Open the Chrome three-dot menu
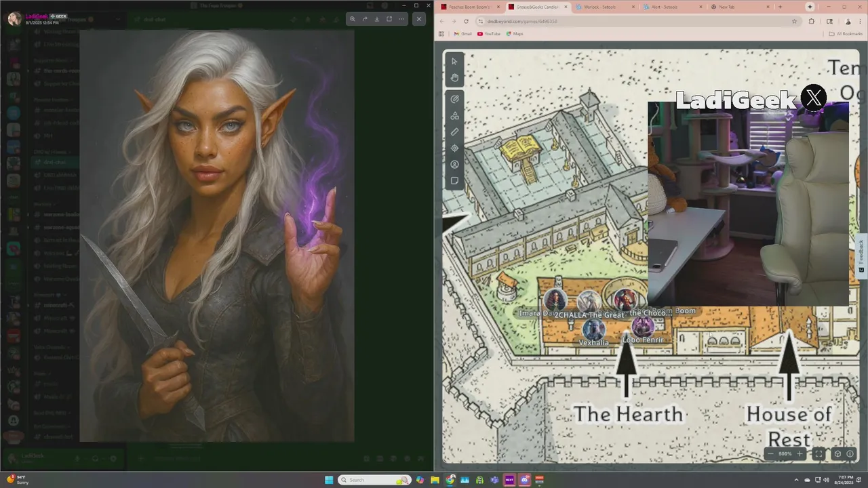Viewport: 868px width, 488px height. 860,21
